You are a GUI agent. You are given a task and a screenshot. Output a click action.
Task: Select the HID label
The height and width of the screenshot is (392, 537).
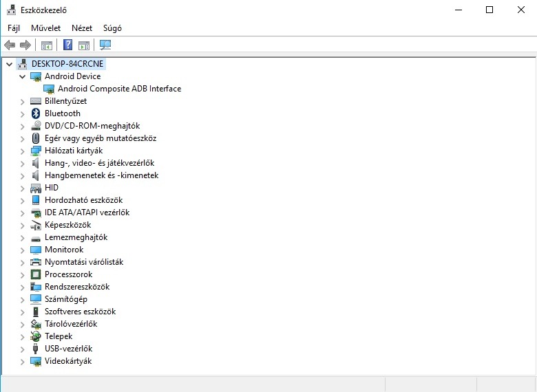52,188
